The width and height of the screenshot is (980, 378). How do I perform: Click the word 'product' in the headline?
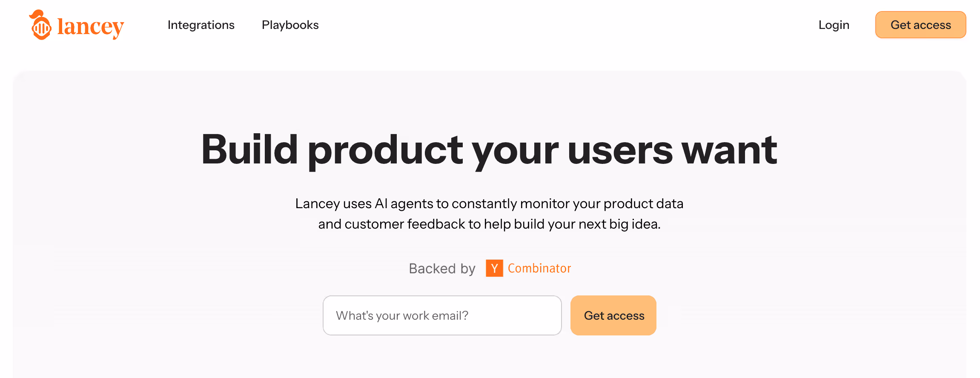coord(385,150)
